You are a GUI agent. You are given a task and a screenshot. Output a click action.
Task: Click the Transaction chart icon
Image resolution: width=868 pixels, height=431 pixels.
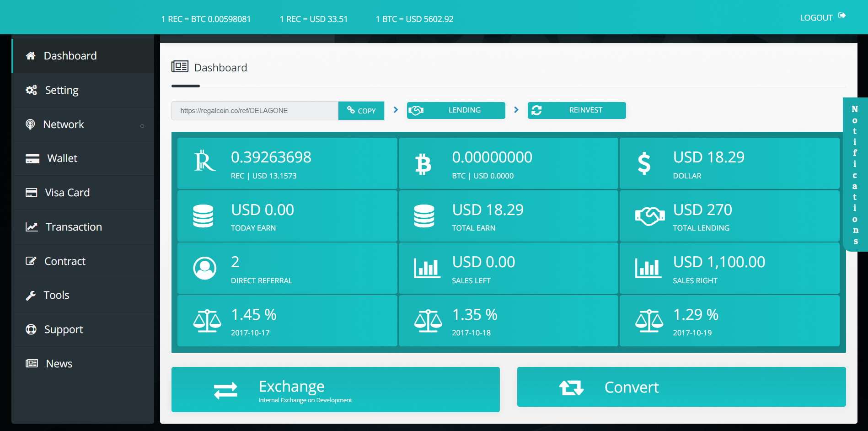32,227
